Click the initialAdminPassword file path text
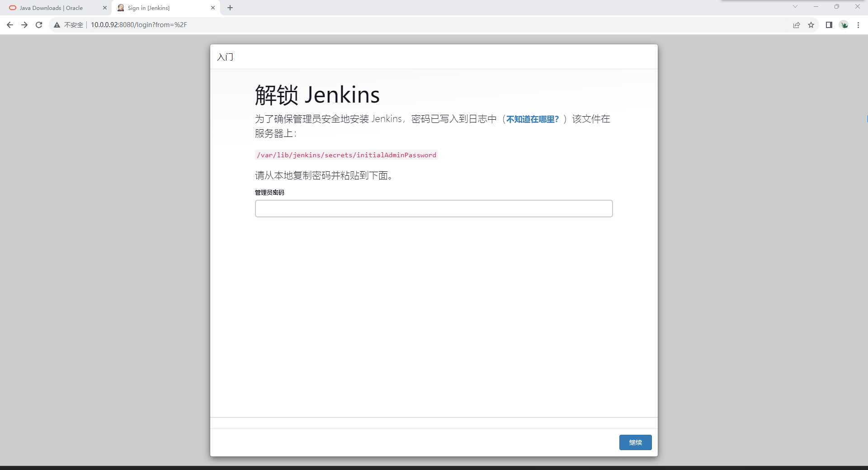This screenshot has width=868, height=470. tap(347, 155)
